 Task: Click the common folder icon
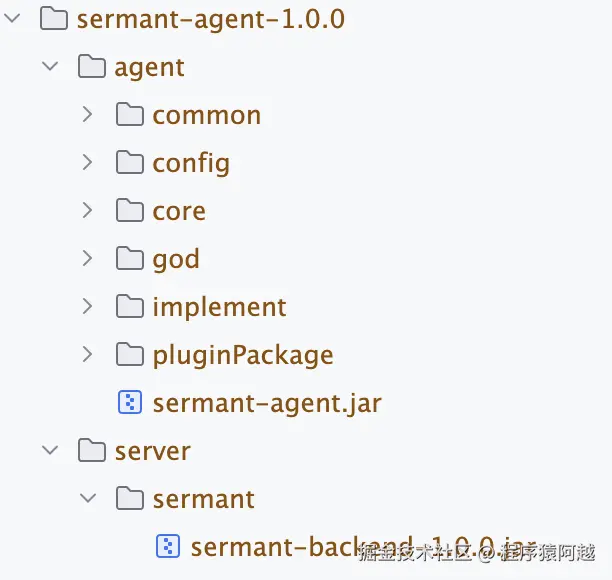[x=130, y=115]
